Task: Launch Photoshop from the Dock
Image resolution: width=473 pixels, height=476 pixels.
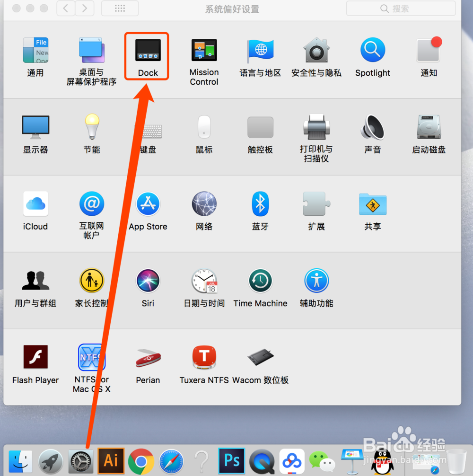Action: click(231, 461)
